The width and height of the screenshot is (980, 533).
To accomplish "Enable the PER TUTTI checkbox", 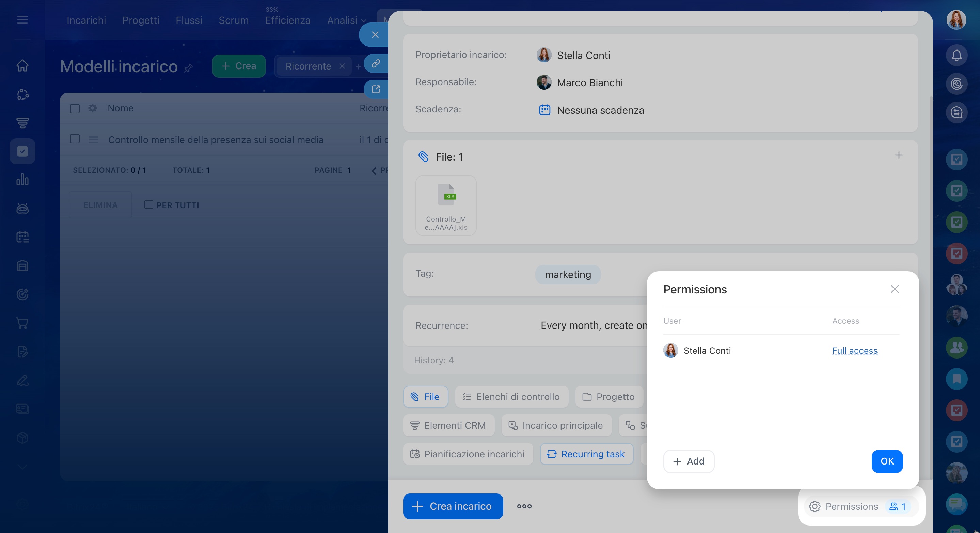I will pyautogui.click(x=149, y=205).
